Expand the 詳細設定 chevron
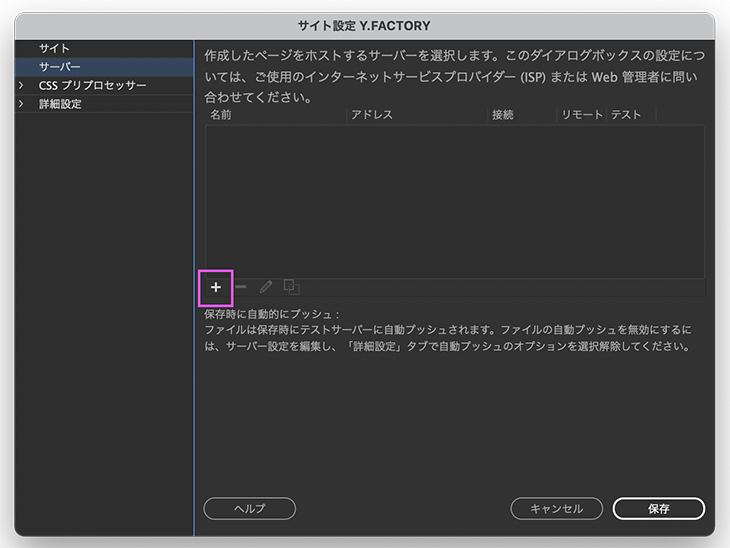The height and width of the screenshot is (548, 730). coord(21,104)
